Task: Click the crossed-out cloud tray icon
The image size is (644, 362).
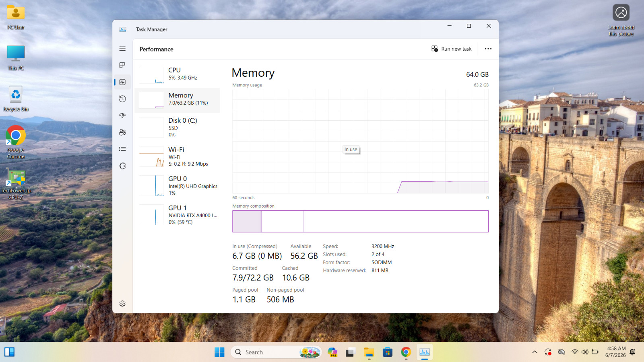Action: click(x=561, y=352)
